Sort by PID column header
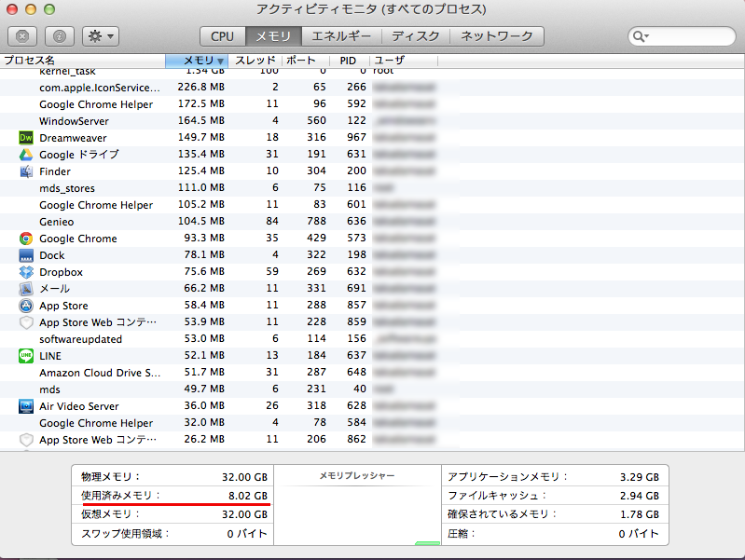This screenshot has width=745, height=560. point(350,61)
